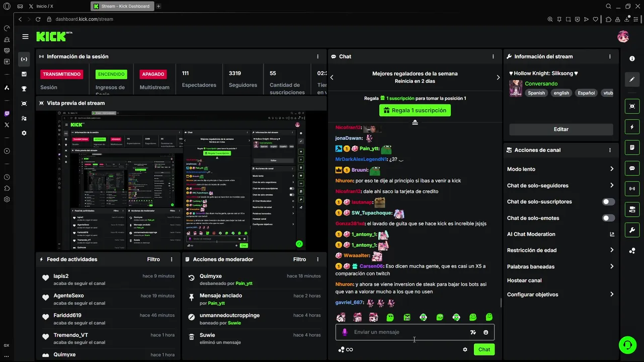Click Hostear canal option
The height and width of the screenshot is (362, 644).
[x=524, y=281]
